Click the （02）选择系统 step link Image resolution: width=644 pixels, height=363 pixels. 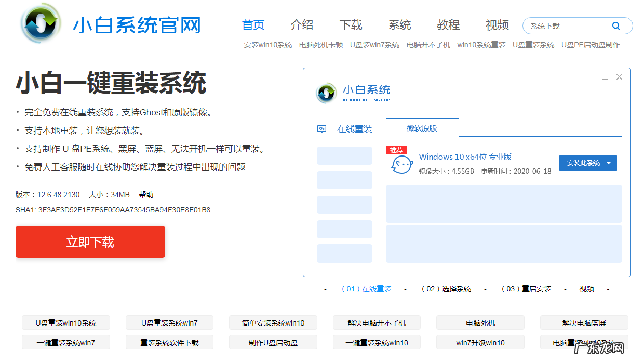coord(447,288)
